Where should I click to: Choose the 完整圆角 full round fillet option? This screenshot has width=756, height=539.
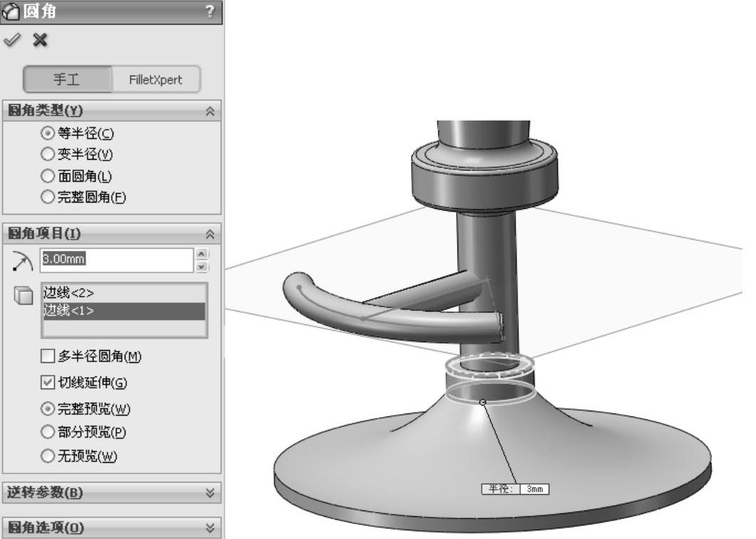point(48,197)
